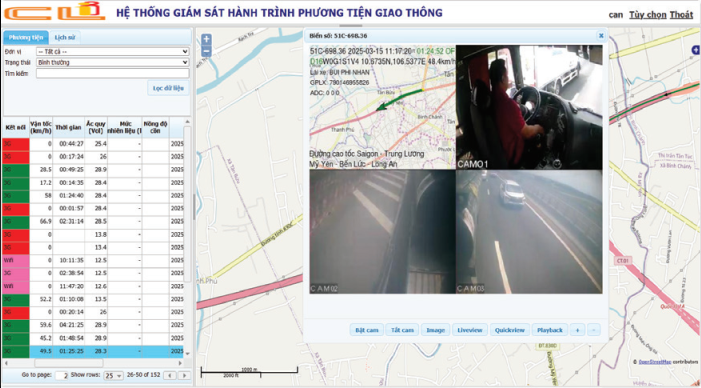
Task: Select the CAM03 road camera view
Action: pyautogui.click(x=529, y=232)
